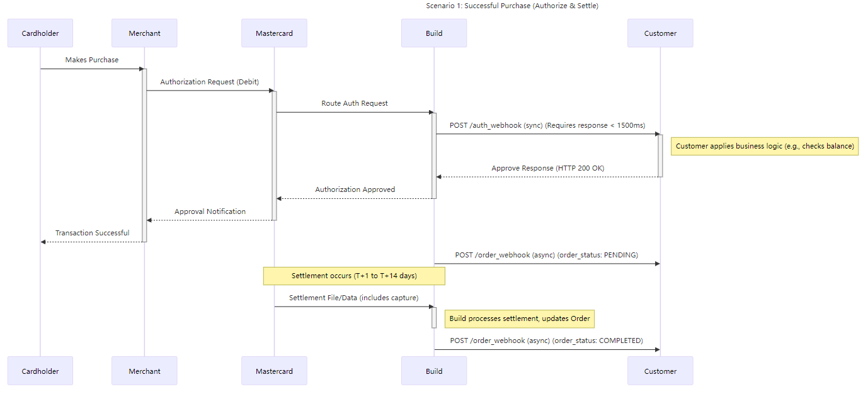Select the top Merchant participant box
Image resolution: width=868 pixels, height=394 pixels.
point(144,33)
